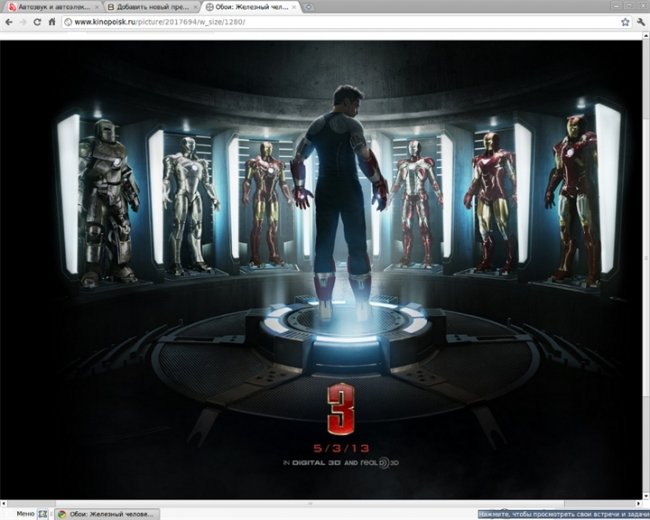Activate "Обои: Железный человек" taskbar window button
The height and width of the screenshot is (520, 650).
(107, 513)
